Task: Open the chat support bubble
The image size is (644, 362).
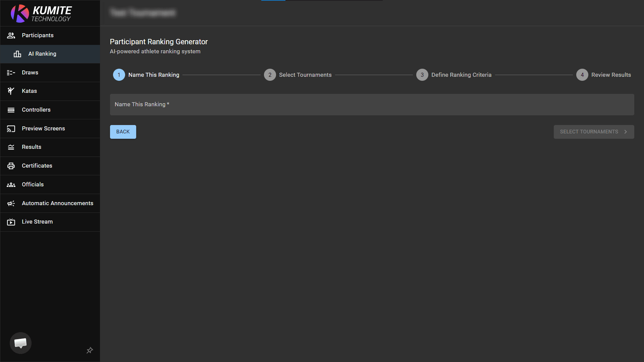Action: [x=20, y=343]
